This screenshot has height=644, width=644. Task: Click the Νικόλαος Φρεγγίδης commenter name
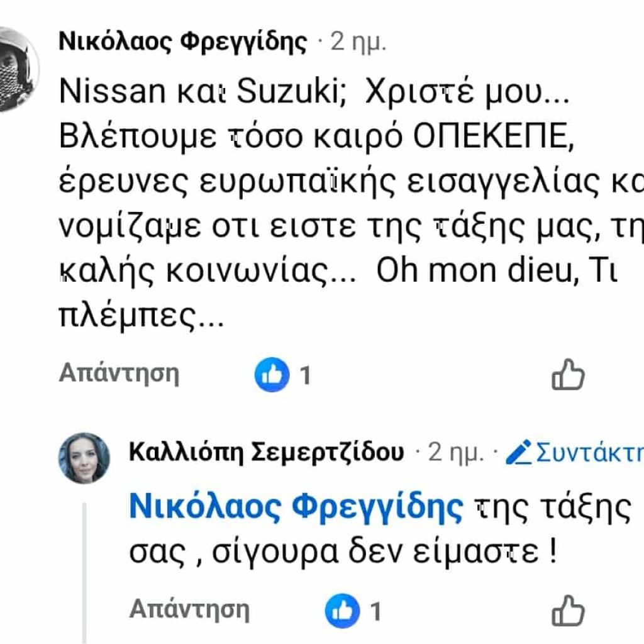[x=182, y=43]
